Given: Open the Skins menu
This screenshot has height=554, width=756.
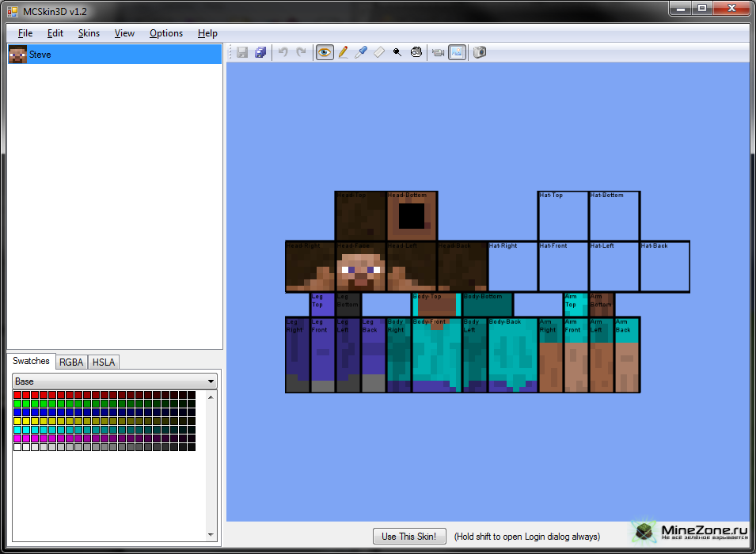Looking at the screenshot, I should click(x=89, y=33).
